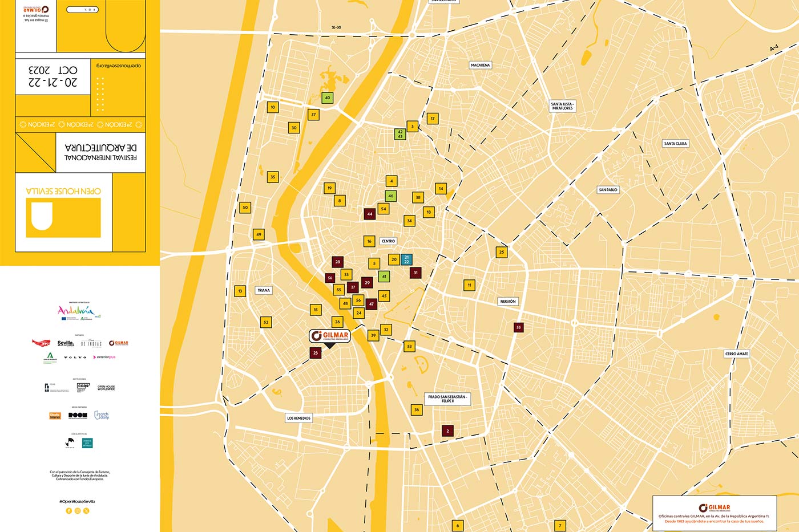This screenshot has height=532, width=799.
Task: Select maroon map marker 29
Action: [367, 282]
